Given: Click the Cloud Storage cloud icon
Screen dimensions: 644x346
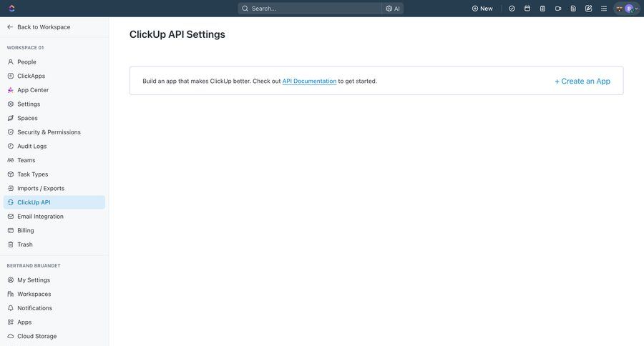Looking at the screenshot, I should [x=11, y=336].
